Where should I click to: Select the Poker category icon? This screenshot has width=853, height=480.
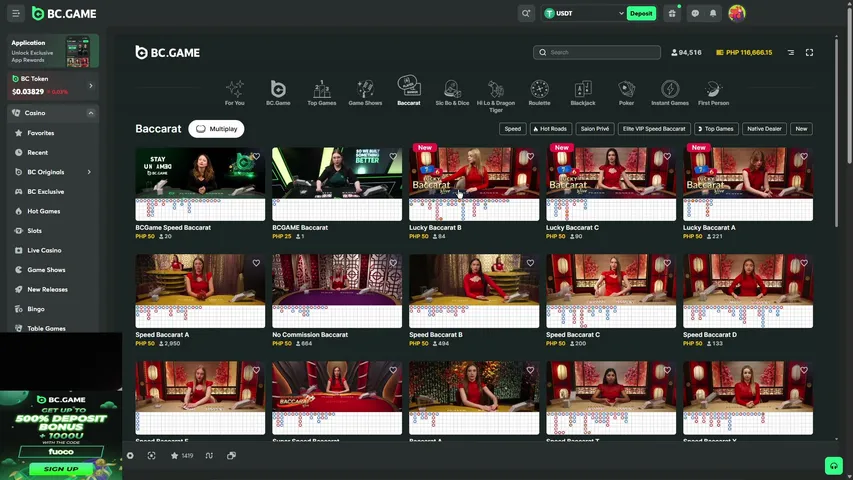click(626, 93)
